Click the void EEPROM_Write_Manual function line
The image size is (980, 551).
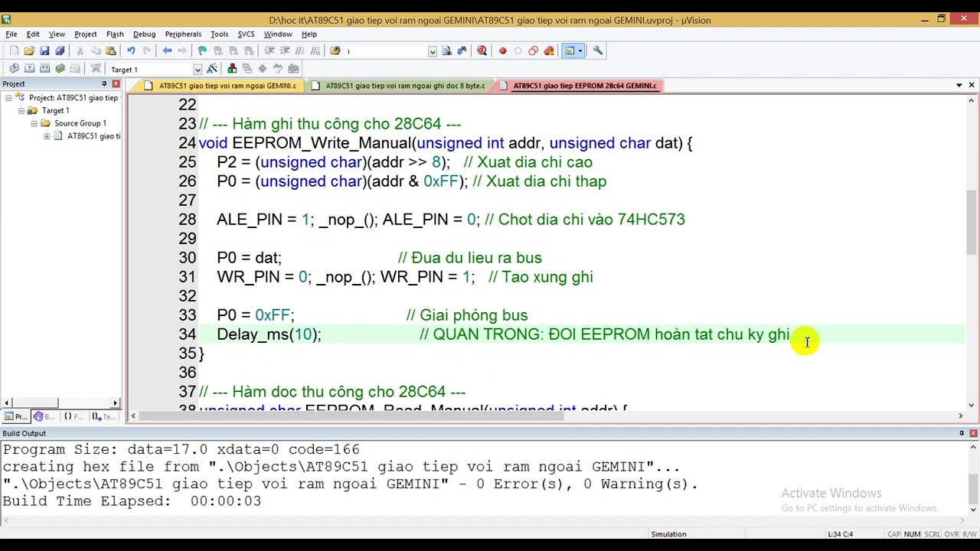(446, 143)
